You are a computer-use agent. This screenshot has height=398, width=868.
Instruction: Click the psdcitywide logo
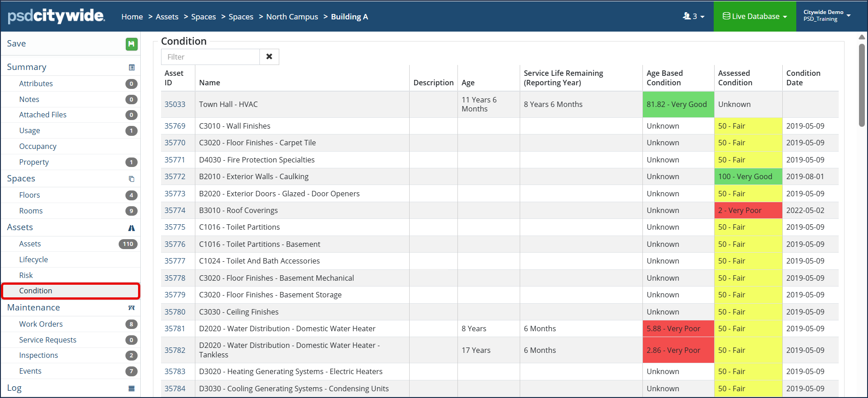[x=56, y=16]
